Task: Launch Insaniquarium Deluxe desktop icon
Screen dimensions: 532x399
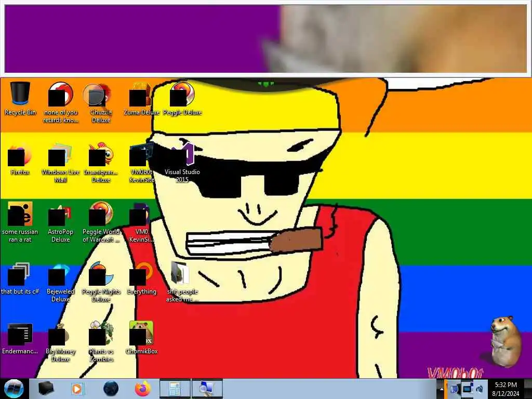Action: 101,163
